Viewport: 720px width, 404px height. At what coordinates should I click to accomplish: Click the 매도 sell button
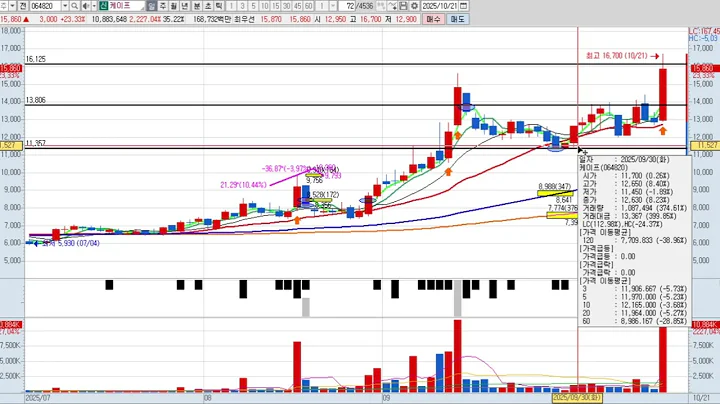tap(457, 19)
